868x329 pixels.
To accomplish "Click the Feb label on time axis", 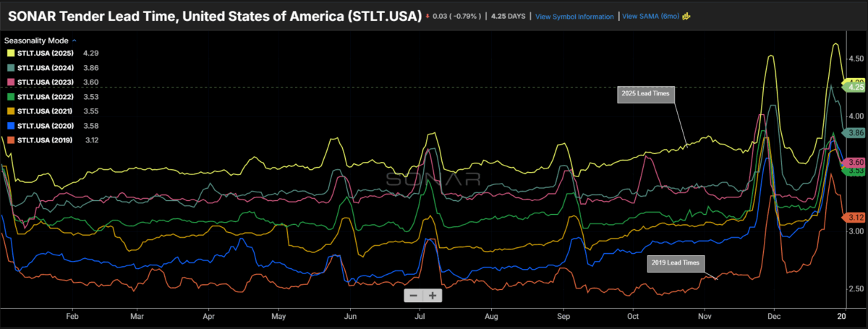I will click(x=71, y=316).
